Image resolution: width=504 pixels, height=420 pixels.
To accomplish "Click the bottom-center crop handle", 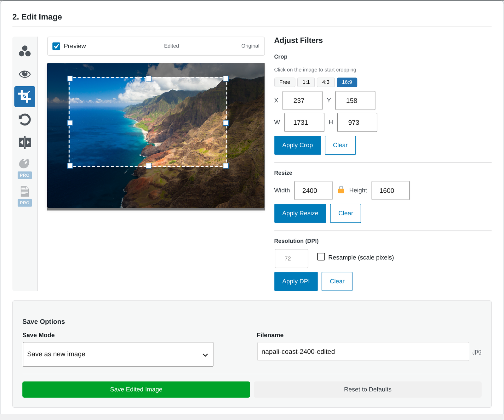I will (149, 166).
